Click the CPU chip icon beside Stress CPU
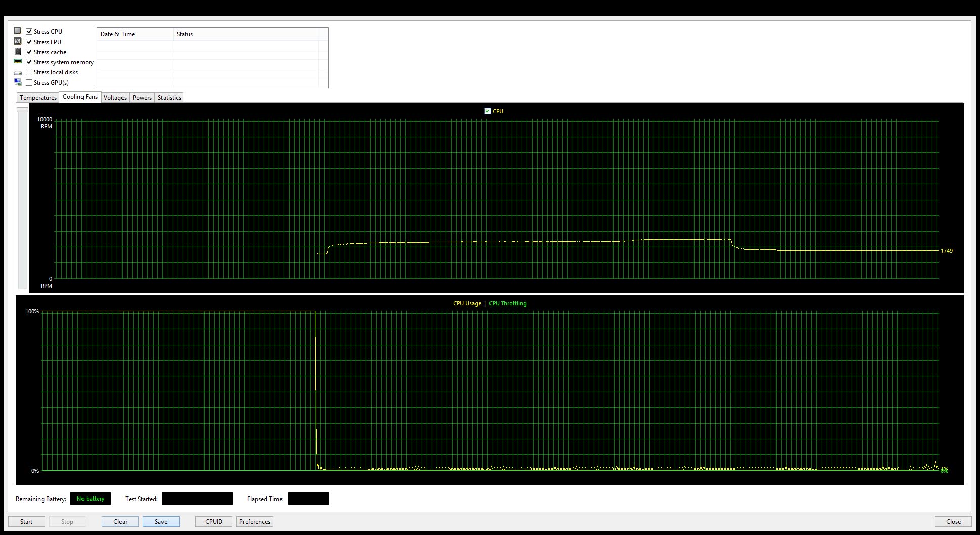980x535 pixels. point(18,31)
